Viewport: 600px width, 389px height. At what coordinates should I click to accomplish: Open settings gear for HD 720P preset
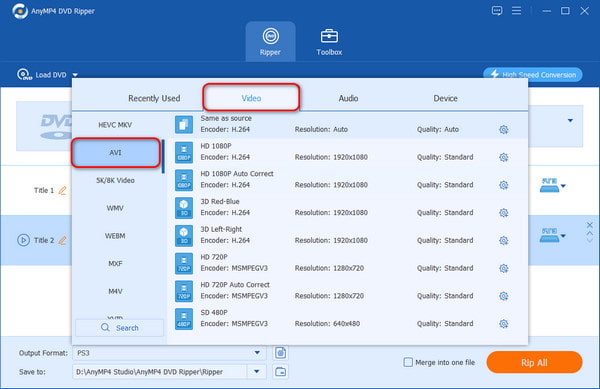(x=504, y=269)
